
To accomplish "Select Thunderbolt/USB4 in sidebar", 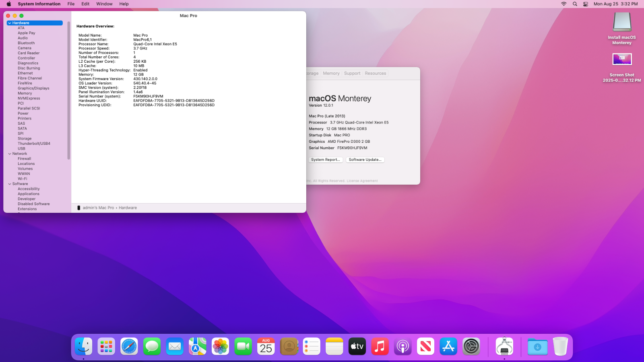I will pos(34,144).
